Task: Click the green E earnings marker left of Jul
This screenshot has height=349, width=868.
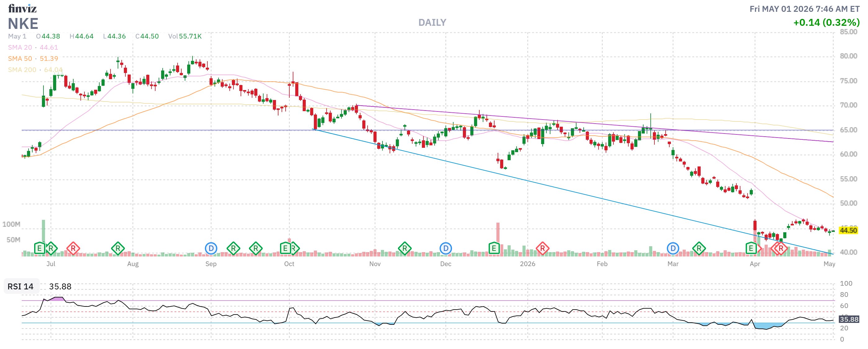Action: point(39,249)
